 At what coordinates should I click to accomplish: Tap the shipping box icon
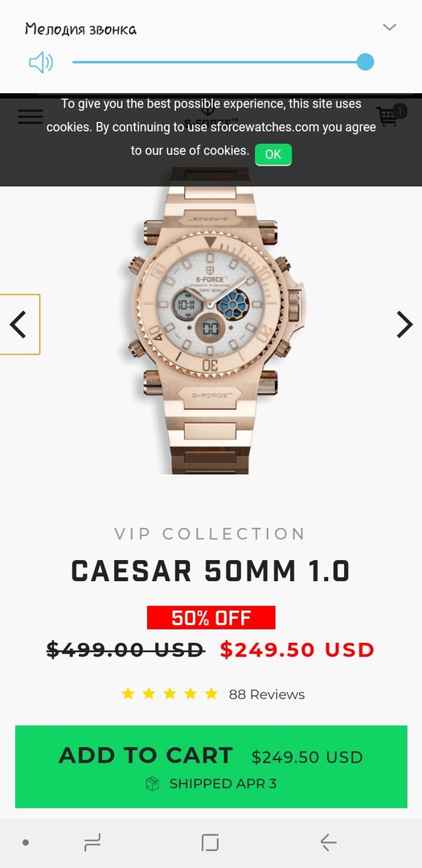click(152, 784)
